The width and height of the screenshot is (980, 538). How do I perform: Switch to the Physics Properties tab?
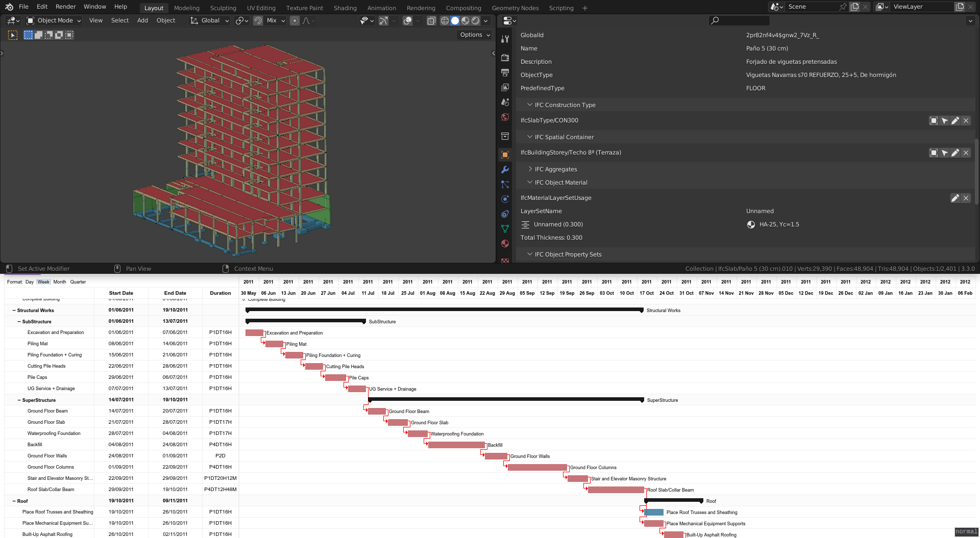[x=505, y=199]
